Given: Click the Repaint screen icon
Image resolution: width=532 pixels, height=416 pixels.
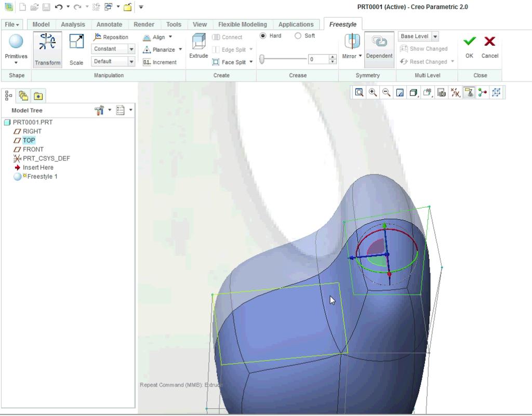Looking at the screenshot, I should click(x=400, y=92).
